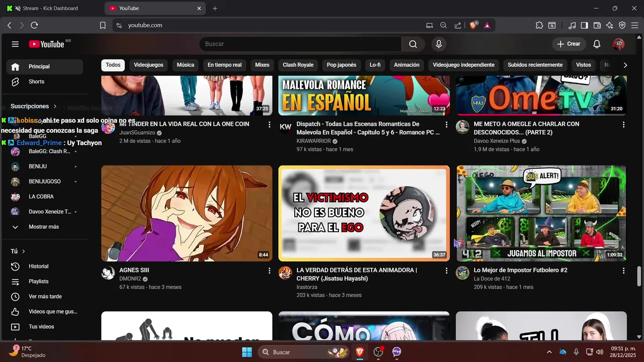This screenshot has height=362, width=644.
Task: Open Brave browser from taskbar
Action: pyautogui.click(x=360, y=352)
